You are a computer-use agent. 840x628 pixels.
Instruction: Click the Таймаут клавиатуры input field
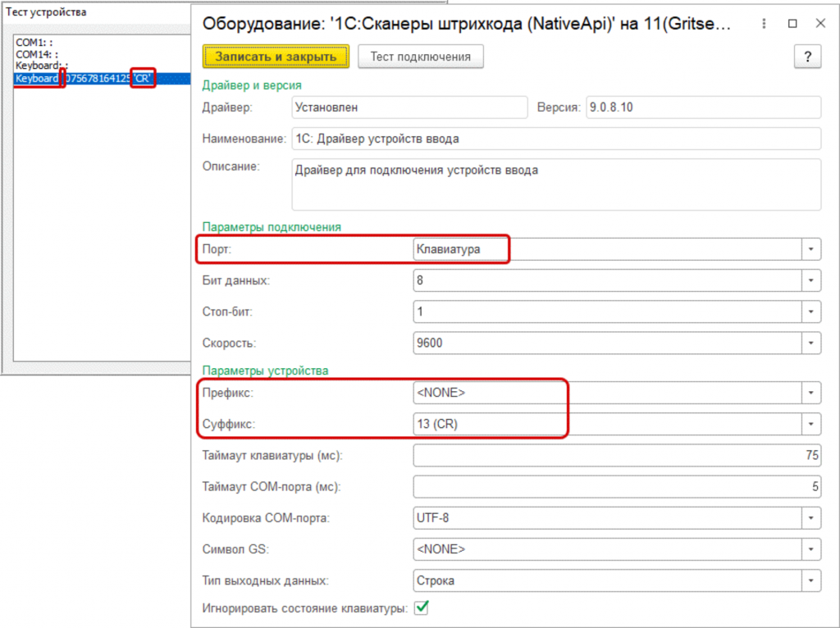617,455
